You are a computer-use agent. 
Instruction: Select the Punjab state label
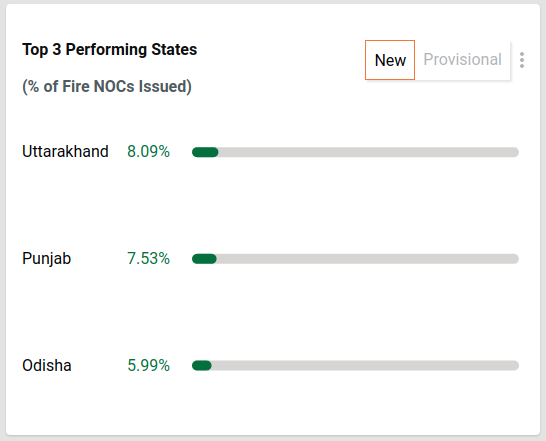click(47, 259)
